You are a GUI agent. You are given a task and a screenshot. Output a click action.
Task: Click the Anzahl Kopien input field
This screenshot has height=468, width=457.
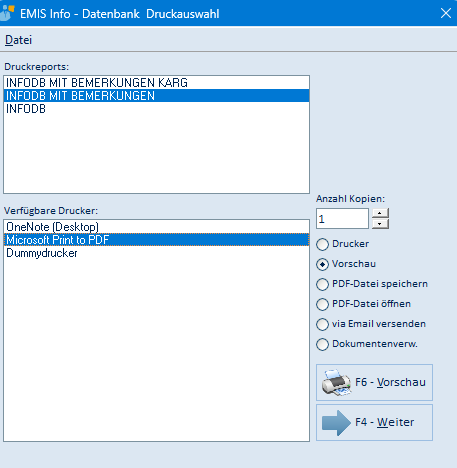point(342,219)
